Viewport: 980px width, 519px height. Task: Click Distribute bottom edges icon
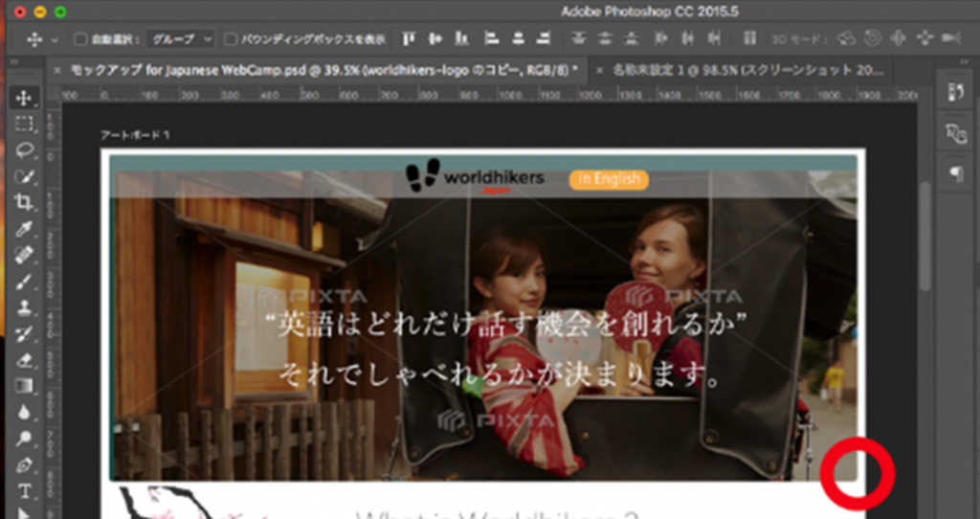pos(632,38)
